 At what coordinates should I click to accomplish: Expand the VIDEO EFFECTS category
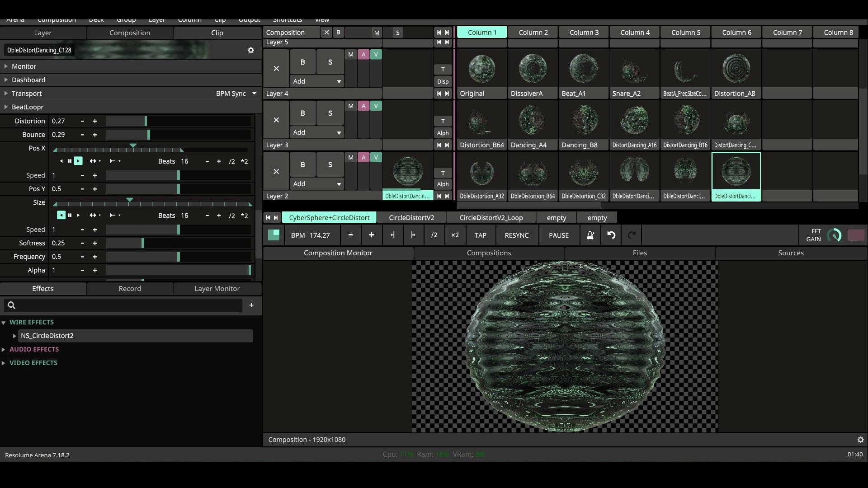click(4, 363)
